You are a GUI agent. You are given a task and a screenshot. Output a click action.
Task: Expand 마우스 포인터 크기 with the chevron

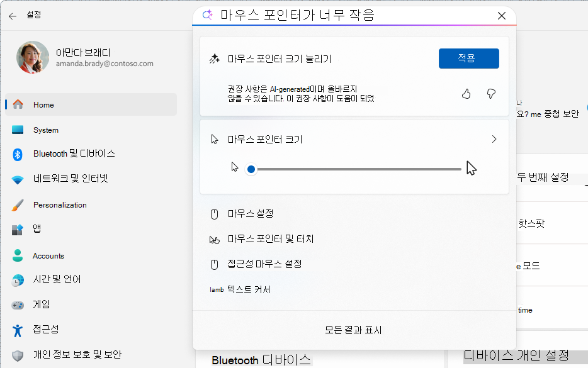[494, 139]
